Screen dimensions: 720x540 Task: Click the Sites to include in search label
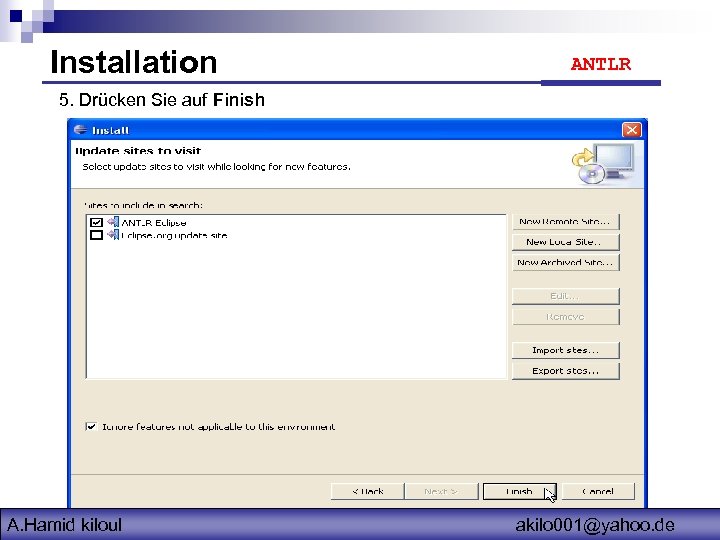[143, 205]
